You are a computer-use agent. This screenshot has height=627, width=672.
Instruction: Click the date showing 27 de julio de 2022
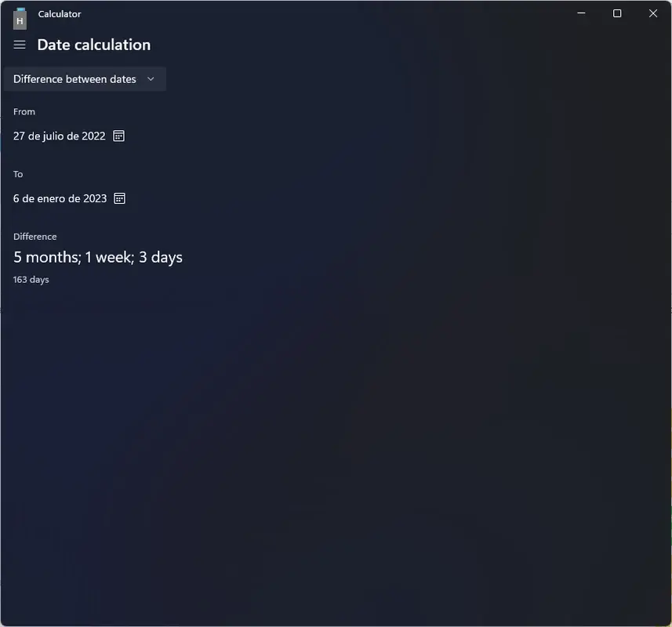59,135
